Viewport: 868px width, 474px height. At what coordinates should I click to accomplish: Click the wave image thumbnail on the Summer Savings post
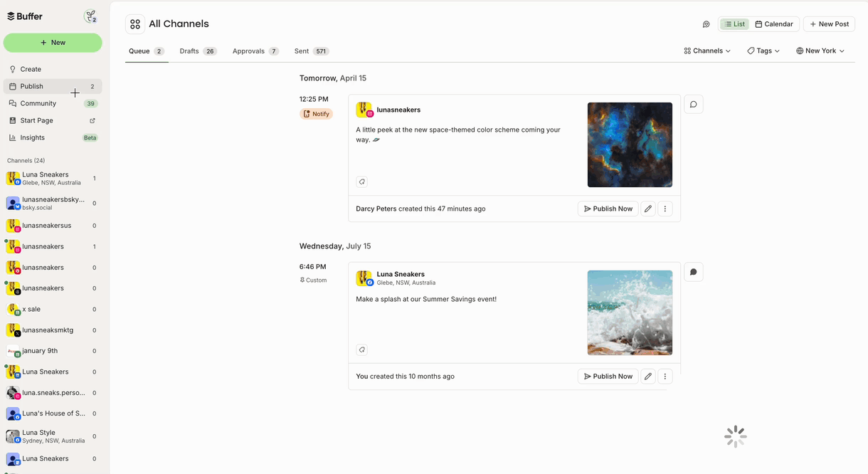(x=629, y=312)
